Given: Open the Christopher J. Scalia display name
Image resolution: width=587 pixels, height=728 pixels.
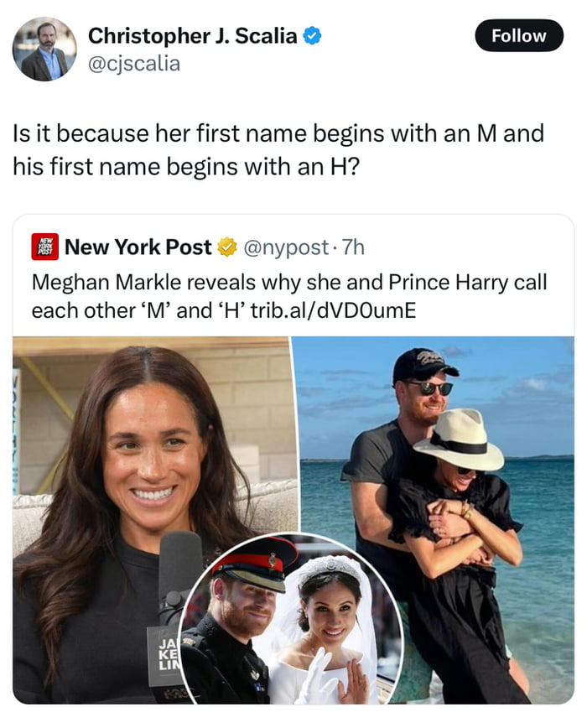Looking at the screenshot, I should coord(192,36).
